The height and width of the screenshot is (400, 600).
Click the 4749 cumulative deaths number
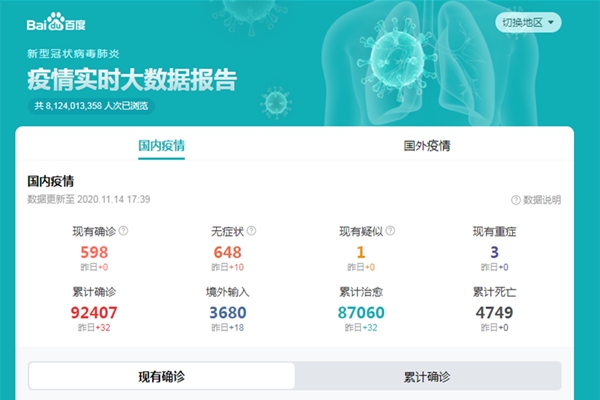[x=494, y=313]
